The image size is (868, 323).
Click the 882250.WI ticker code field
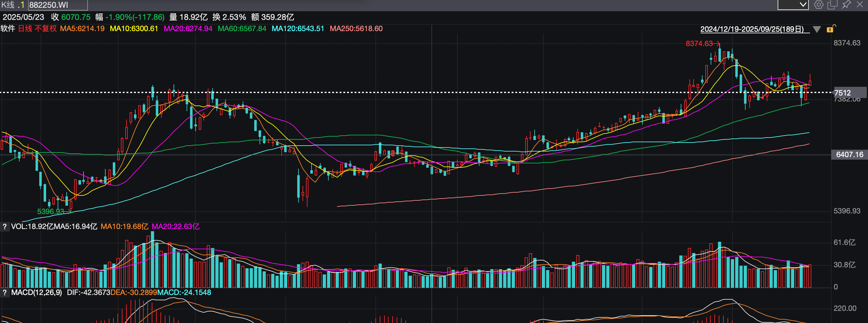(x=58, y=5)
